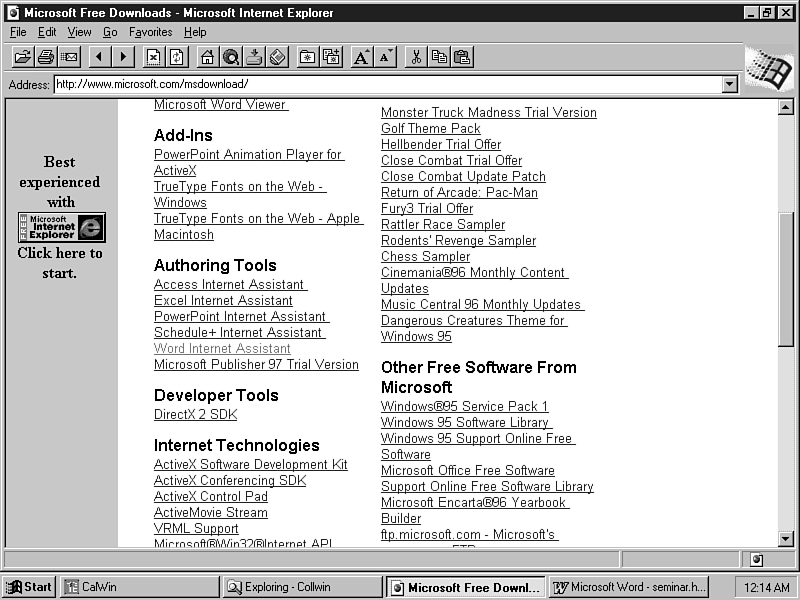Follow the visited Word Internet Assistant link

pos(222,348)
